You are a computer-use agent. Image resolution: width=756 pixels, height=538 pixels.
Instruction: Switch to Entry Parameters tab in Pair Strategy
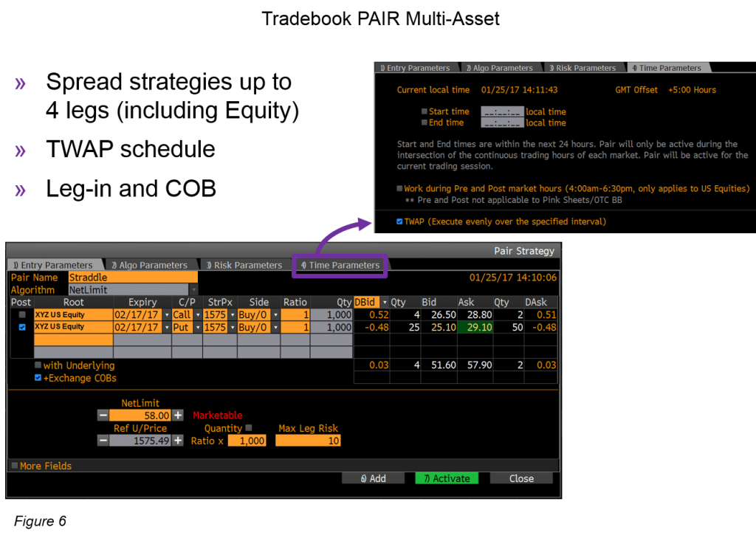(x=55, y=265)
